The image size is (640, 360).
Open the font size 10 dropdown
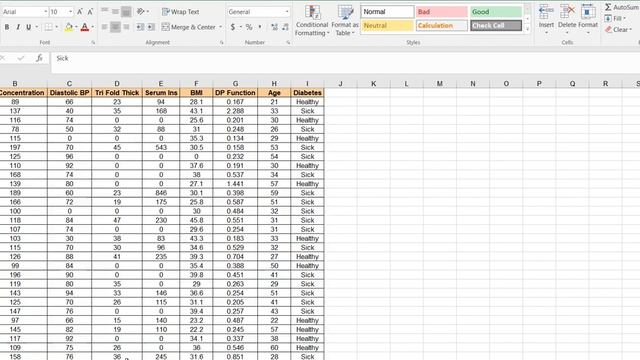(x=71, y=12)
